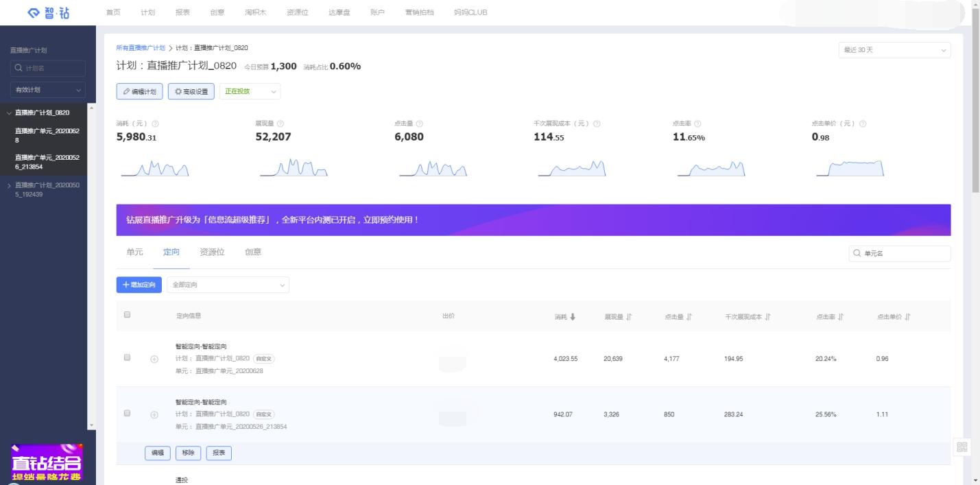Click the 编辑计划 button

point(140,91)
